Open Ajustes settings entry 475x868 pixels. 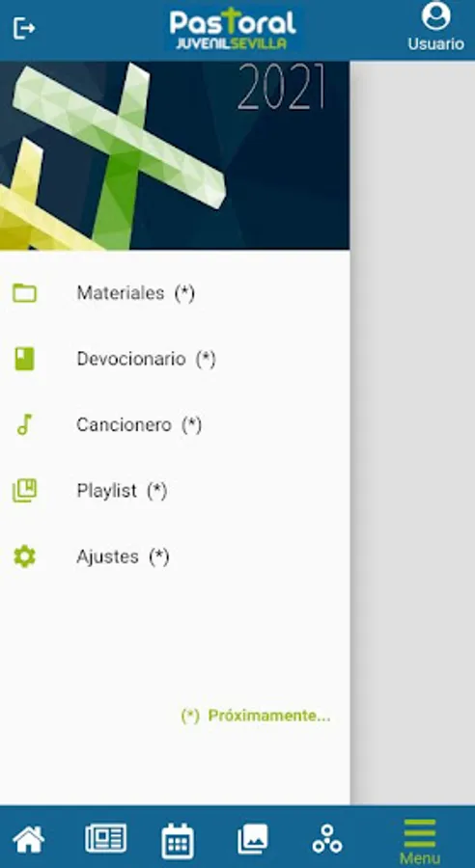click(x=175, y=556)
